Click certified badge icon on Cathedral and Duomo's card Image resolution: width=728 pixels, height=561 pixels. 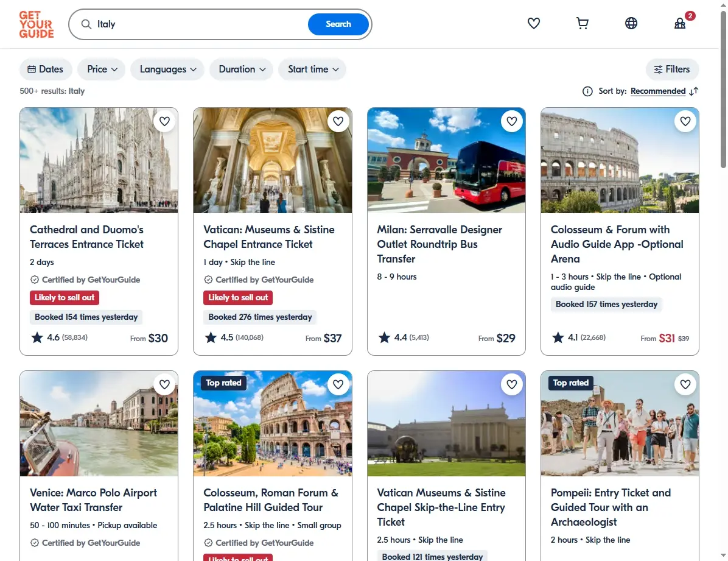click(34, 280)
